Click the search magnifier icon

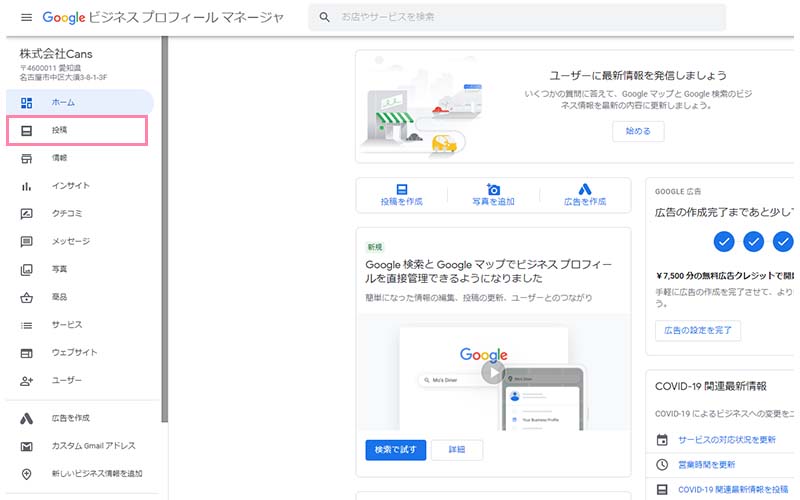pyautogui.click(x=325, y=17)
